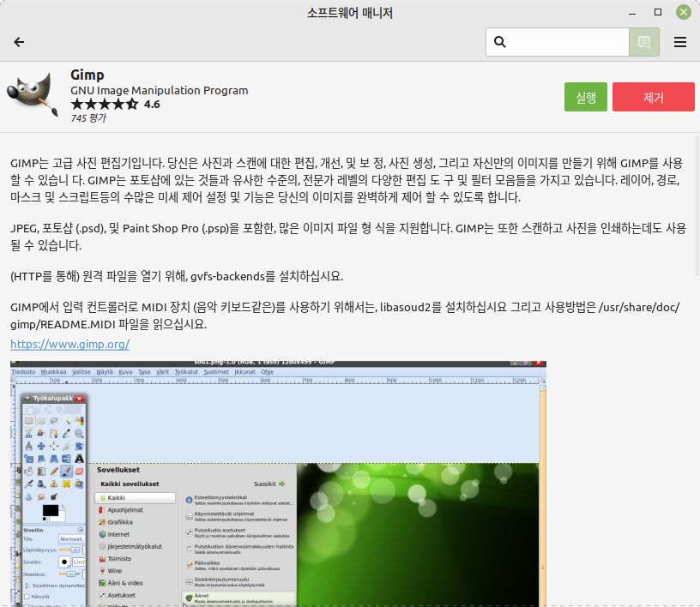Image resolution: width=700 pixels, height=607 pixels.
Task: Focus the search input field
Action: [558, 42]
